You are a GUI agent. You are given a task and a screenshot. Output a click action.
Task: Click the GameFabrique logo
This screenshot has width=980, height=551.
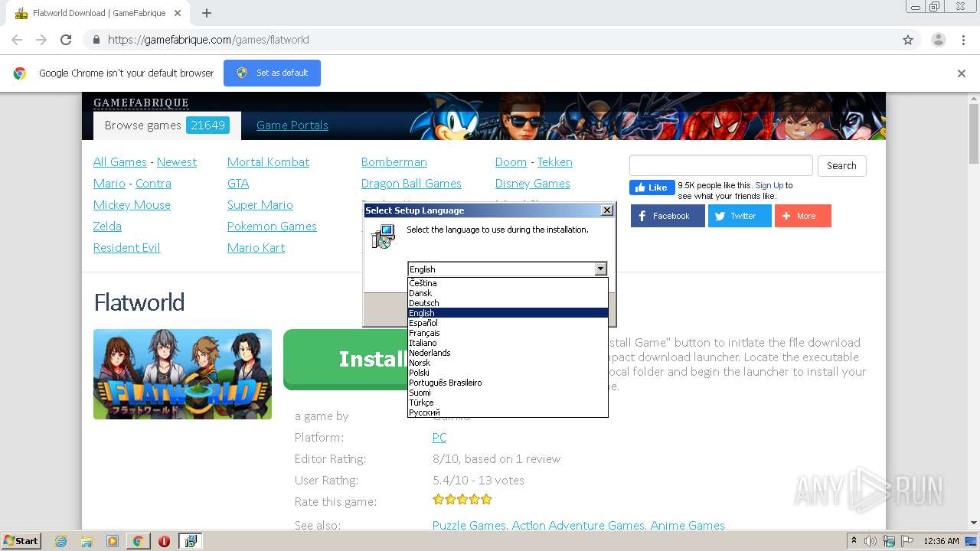tap(141, 103)
